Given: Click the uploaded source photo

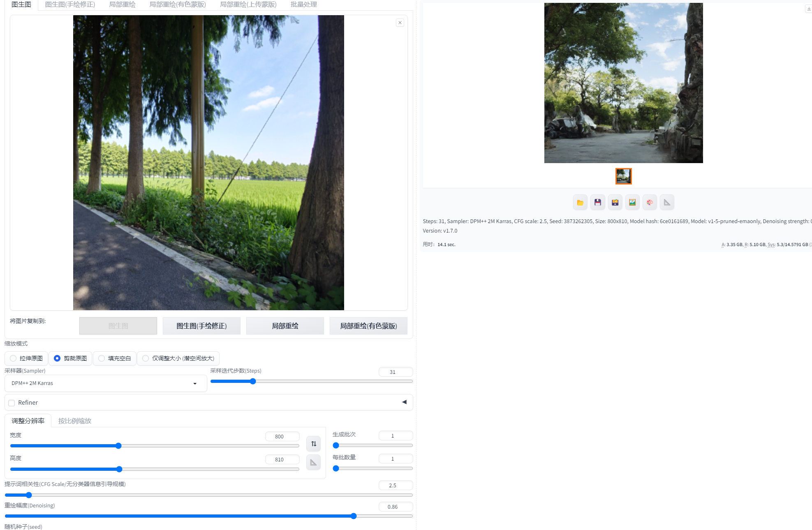Looking at the screenshot, I should [208, 163].
